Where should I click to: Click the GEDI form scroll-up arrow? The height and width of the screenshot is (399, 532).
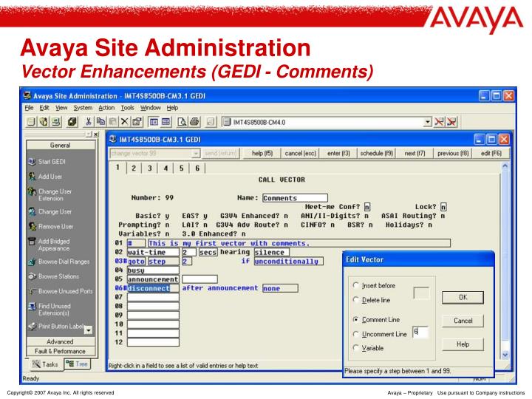505,166
